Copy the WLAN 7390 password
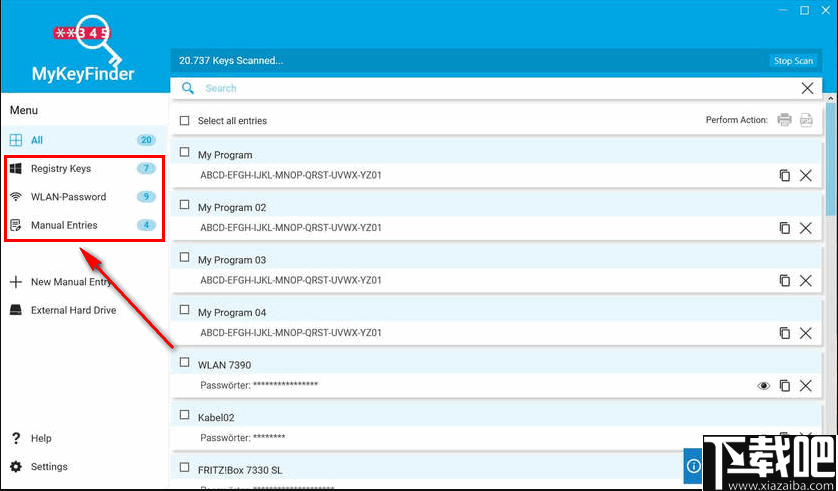 785,385
